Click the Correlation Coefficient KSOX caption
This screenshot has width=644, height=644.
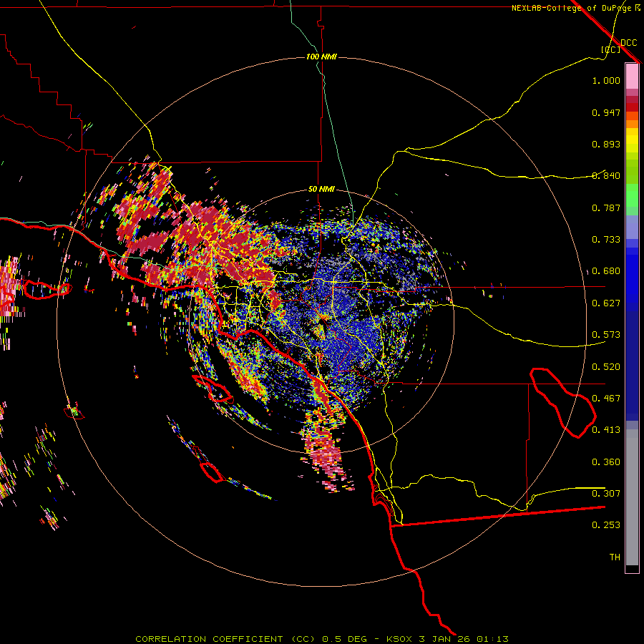point(322,639)
